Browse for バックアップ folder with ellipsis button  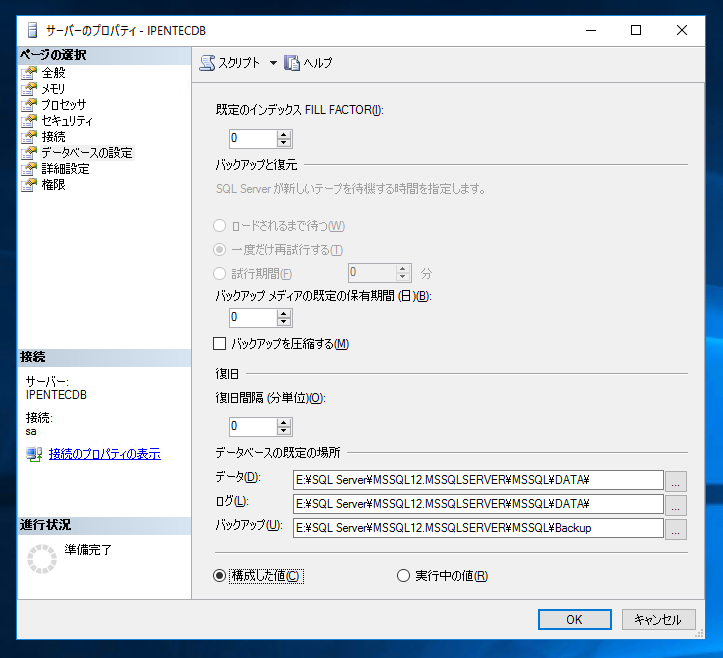pyautogui.click(x=676, y=530)
